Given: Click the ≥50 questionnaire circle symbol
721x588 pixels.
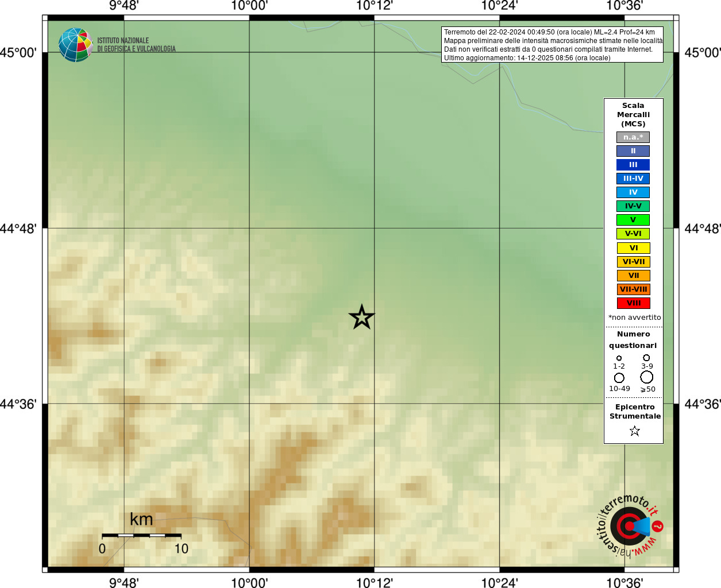Looking at the screenshot, I should click(x=647, y=377).
